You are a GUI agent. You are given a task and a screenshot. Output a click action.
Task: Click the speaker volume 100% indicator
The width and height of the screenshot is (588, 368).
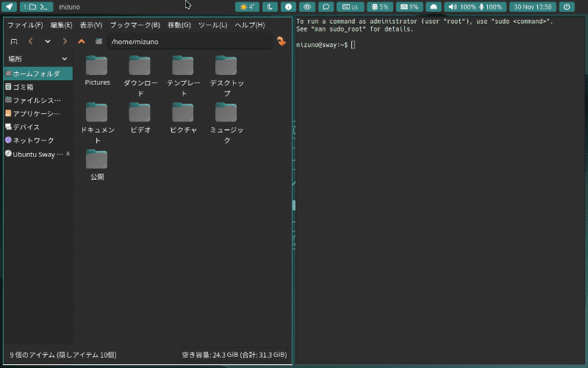coord(462,7)
